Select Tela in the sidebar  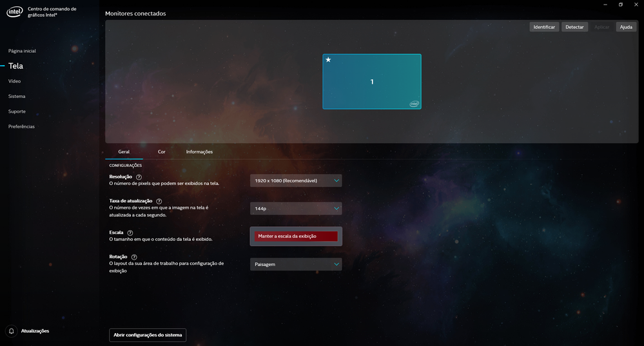click(15, 66)
